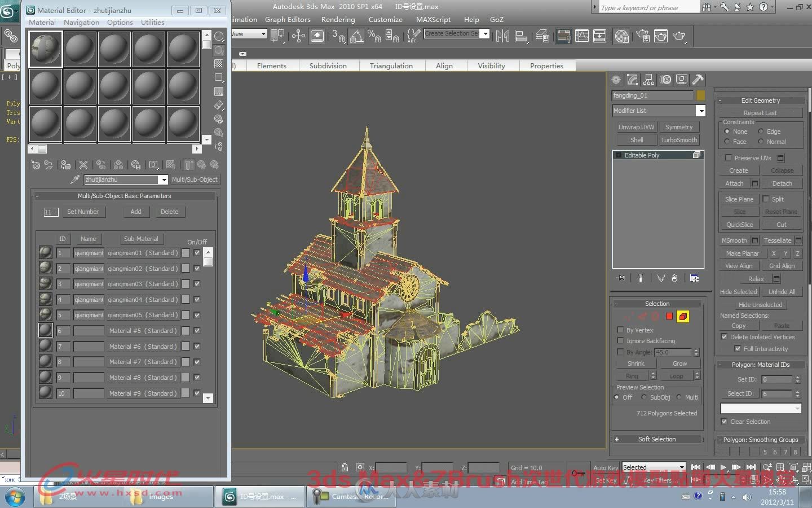Uncheck Delete Isolated Vertices
Image resolution: width=812 pixels, height=508 pixels.
click(725, 337)
